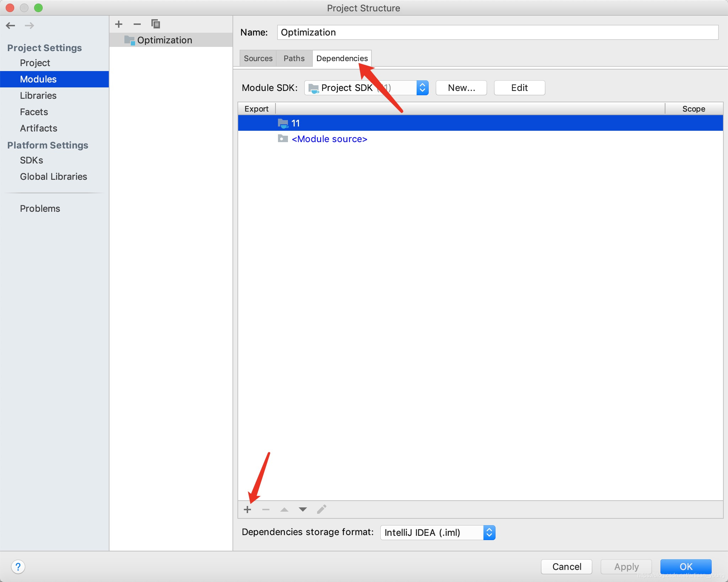Image resolution: width=728 pixels, height=582 pixels.
Task: Click the move dependency up arrow
Action: pyautogui.click(x=284, y=510)
